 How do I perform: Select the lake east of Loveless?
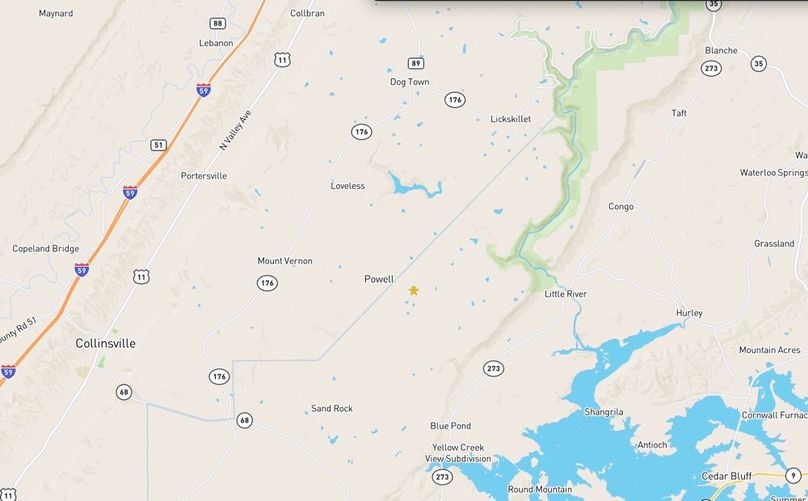[x=415, y=186]
